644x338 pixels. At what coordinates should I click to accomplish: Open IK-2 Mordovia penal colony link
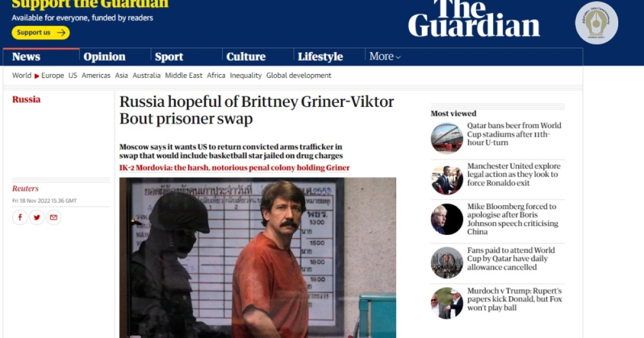(235, 168)
